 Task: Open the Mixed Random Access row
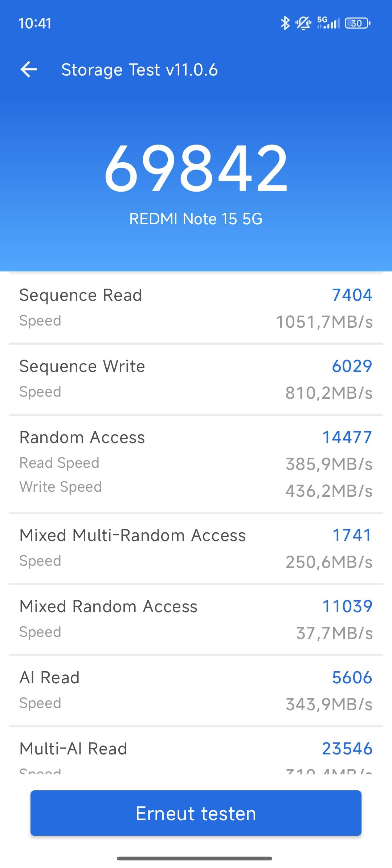click(x=196, y=619)
